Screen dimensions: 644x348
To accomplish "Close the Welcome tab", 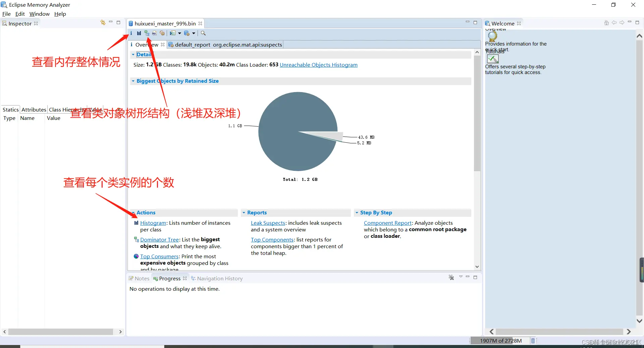I will [519, 23].
